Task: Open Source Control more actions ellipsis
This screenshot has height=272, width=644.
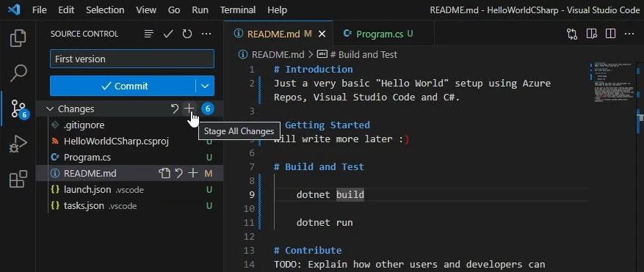Action: tap(206, 34)
